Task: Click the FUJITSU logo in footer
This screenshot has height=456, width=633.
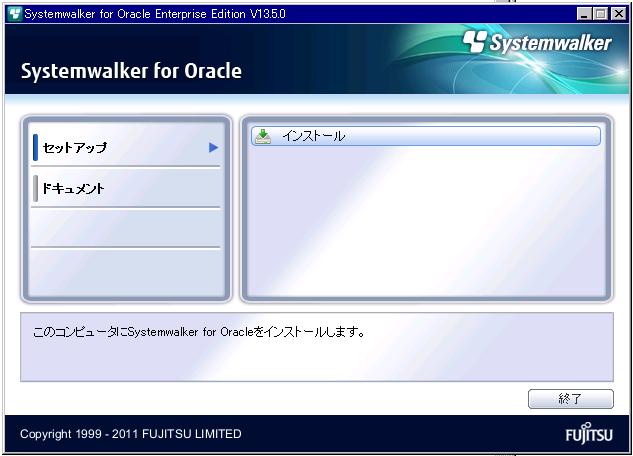Action: (589, 433)
